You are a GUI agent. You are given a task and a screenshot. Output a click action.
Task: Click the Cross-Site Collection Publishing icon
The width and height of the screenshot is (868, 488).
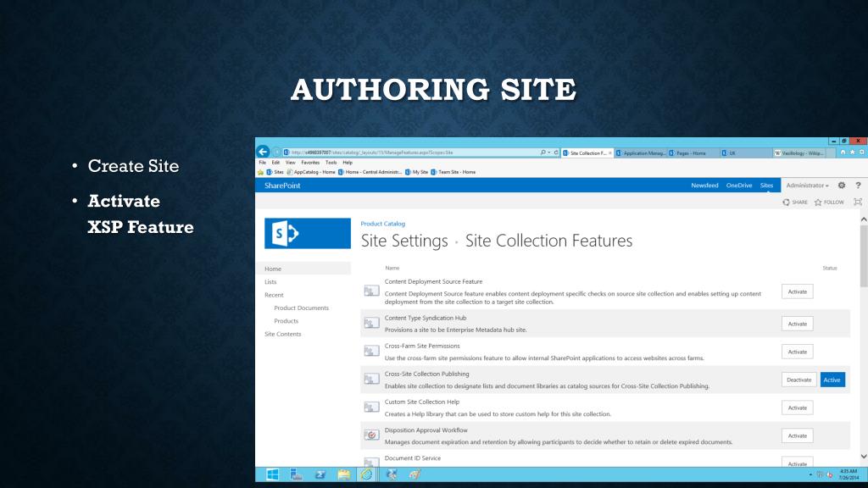click(x=371, y=379)
